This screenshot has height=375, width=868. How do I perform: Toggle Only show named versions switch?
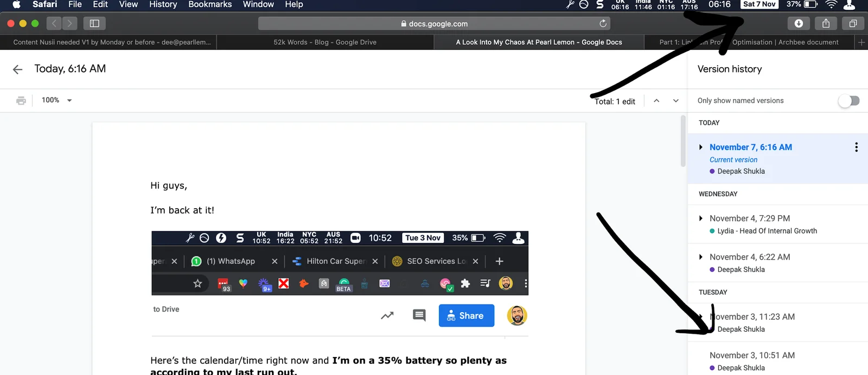(x=849, y=101)
